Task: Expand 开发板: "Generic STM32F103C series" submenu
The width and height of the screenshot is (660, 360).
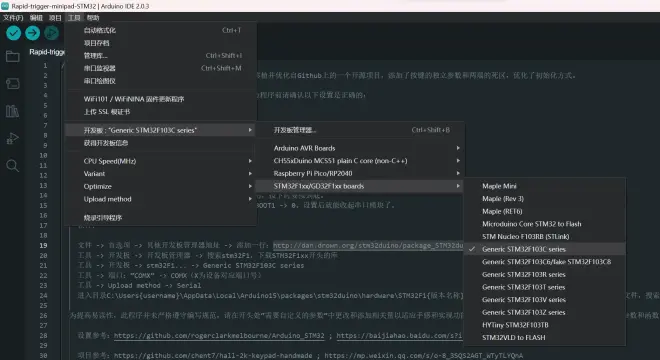Action: (161, 130)
